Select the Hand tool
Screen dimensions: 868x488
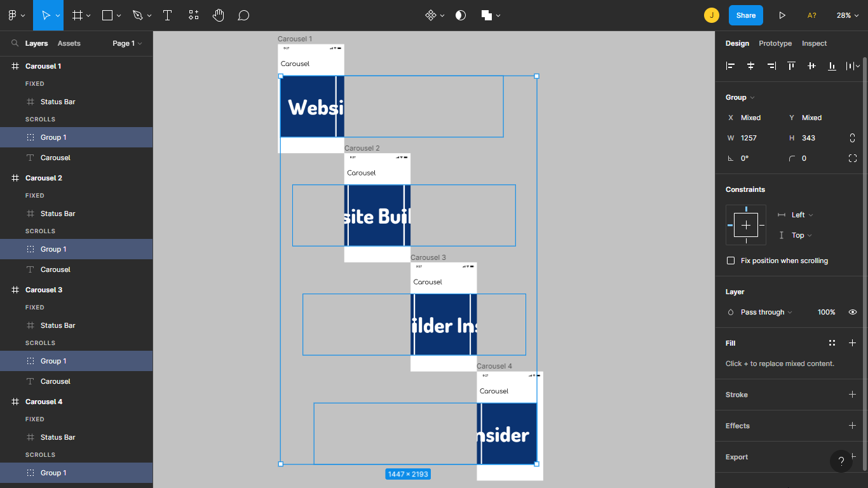218,15
